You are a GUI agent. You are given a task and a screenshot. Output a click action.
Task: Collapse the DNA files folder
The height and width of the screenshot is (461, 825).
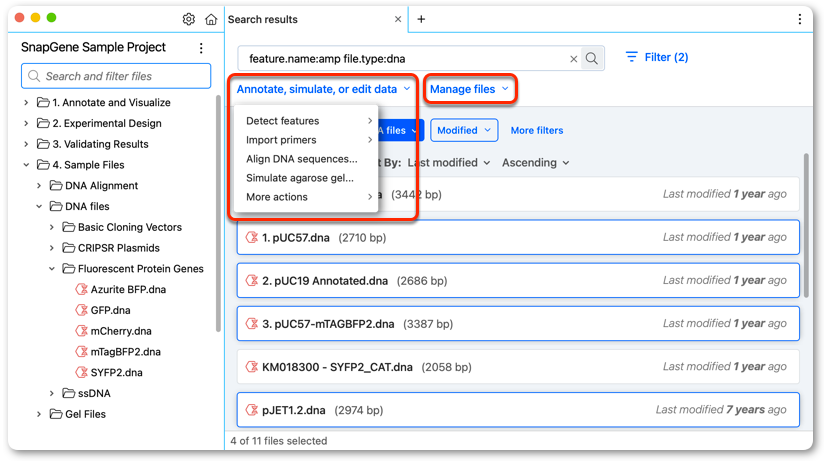[39, 206]
